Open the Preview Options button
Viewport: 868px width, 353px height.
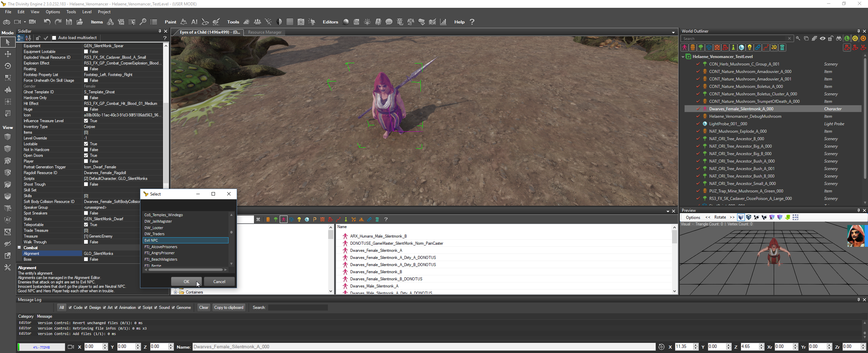tap(693, 217)
